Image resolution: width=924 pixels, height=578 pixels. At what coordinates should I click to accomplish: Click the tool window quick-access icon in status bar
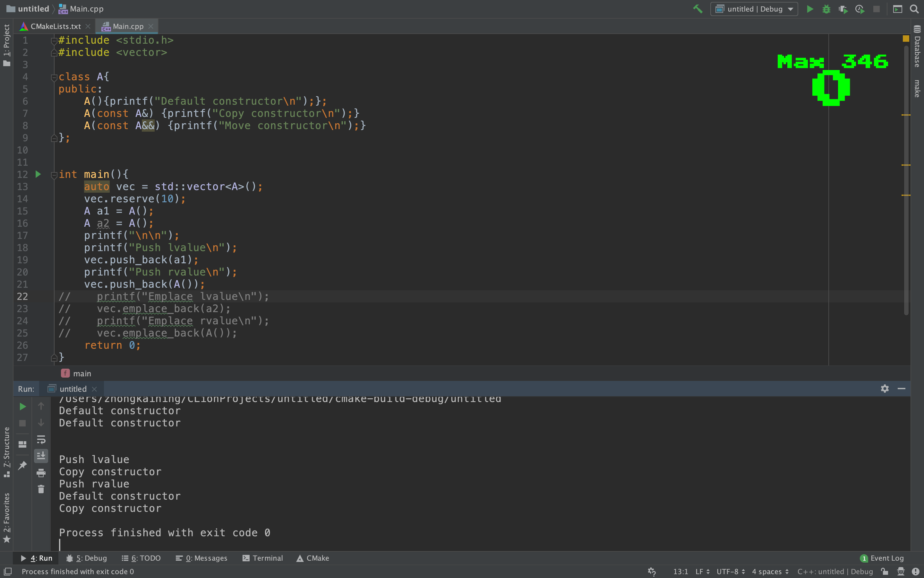(x=8, y=572)
